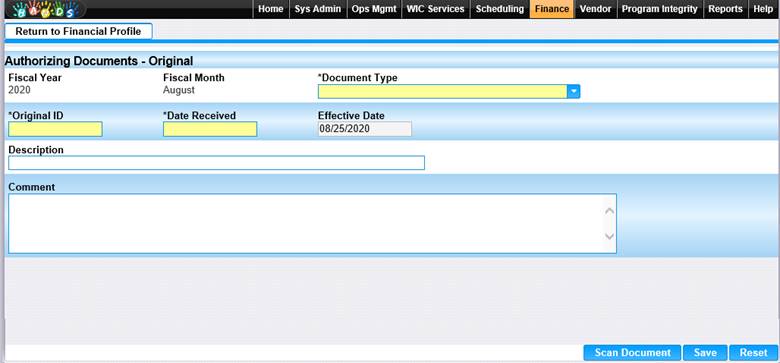The height and width of the screenshot is (363, 780).
Task: Click the *Document Type label
Action: pos(358,78)
